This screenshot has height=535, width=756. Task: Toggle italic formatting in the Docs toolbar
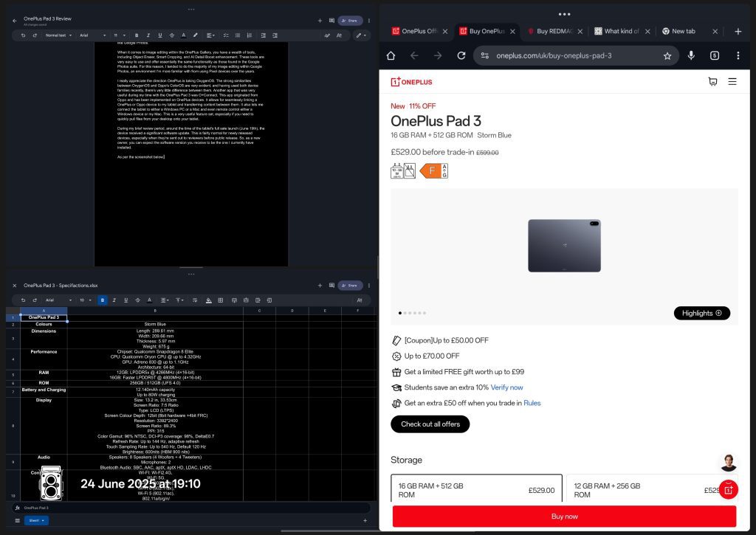pyautogui.click(x=148, y=35)
